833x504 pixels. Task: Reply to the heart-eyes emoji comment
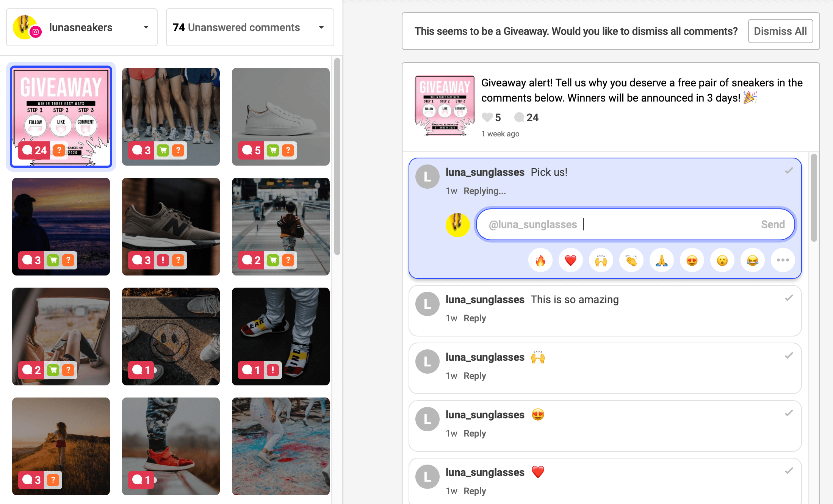474,434
